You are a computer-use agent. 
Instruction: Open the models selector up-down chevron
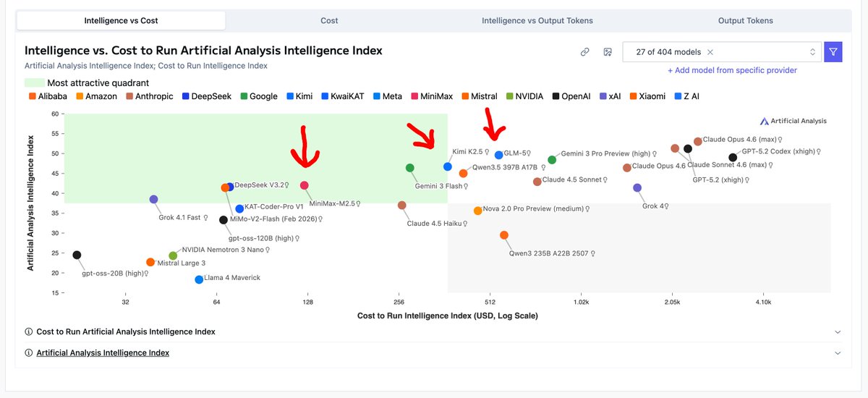[x=812, y=52]
